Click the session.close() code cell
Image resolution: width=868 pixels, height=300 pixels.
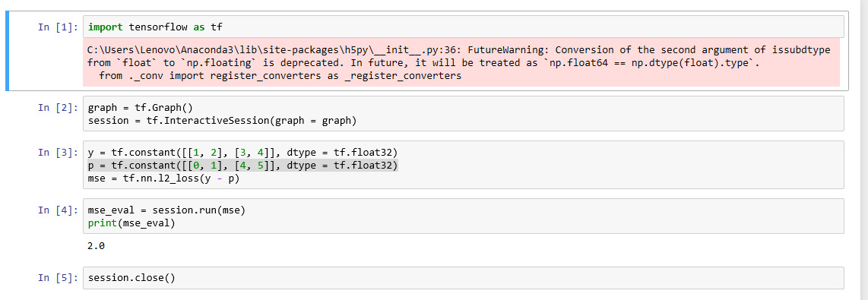(464, 278)
